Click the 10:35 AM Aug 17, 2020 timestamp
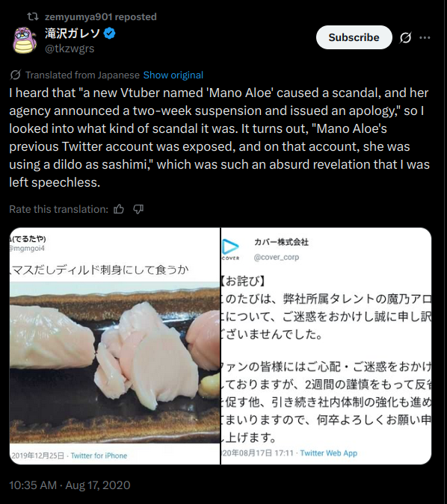The image size is (447, 504). tap(70, 485)
